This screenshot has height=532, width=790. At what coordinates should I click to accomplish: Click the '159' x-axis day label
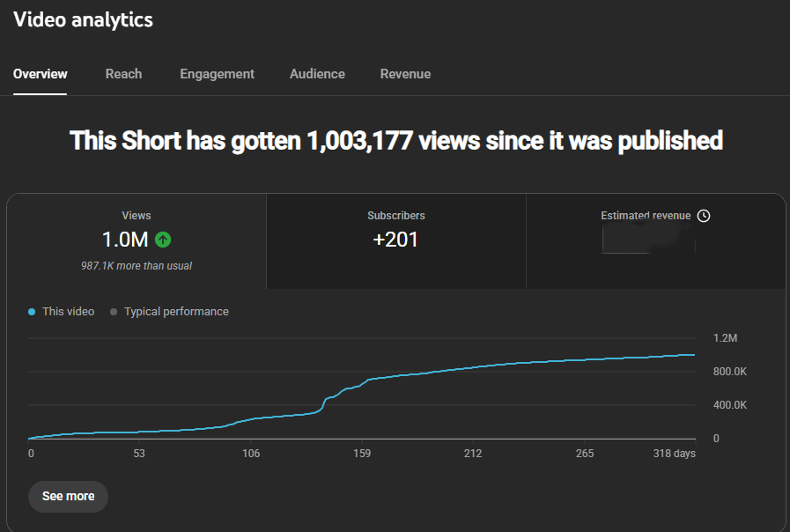pyautogui.click(x=362, y=454)
